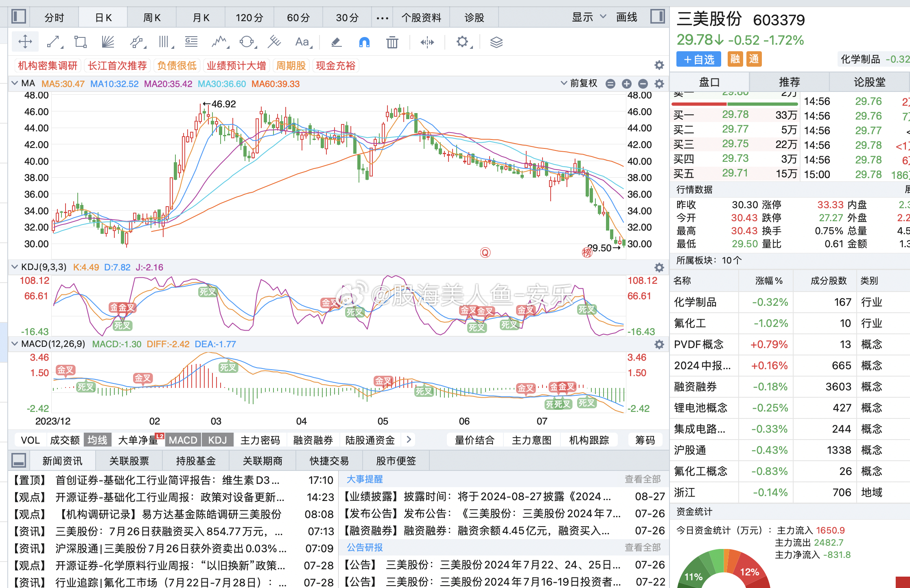Image resolution: width=910 pixels, height=588 pixels.
Task: Activate the eraser drawing tool
Action: tap(336, 42)
